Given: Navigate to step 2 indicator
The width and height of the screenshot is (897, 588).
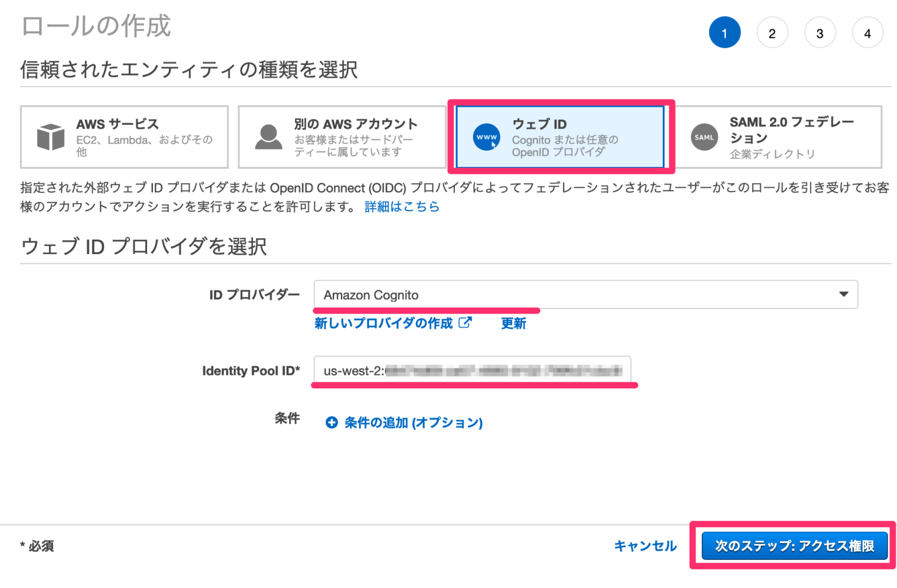Looking at the screenshot, I should click(x=772, y=32).
